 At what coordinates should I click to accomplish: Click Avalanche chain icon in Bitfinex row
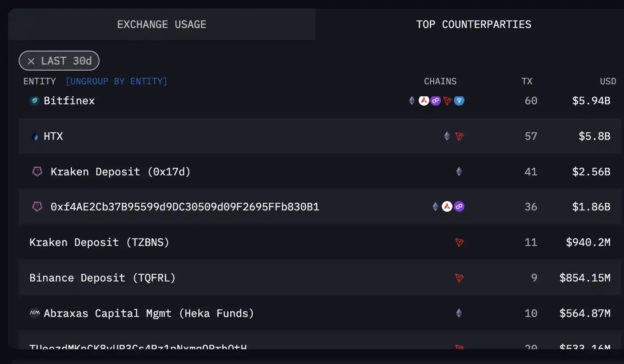[424, 101]
